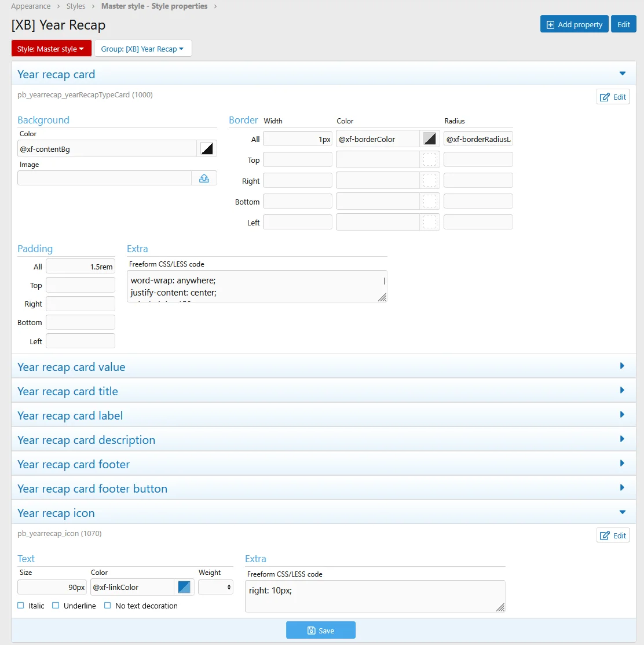644x645 pixels.
Task: Click the border All color swatch
Action: pos(429,139)
